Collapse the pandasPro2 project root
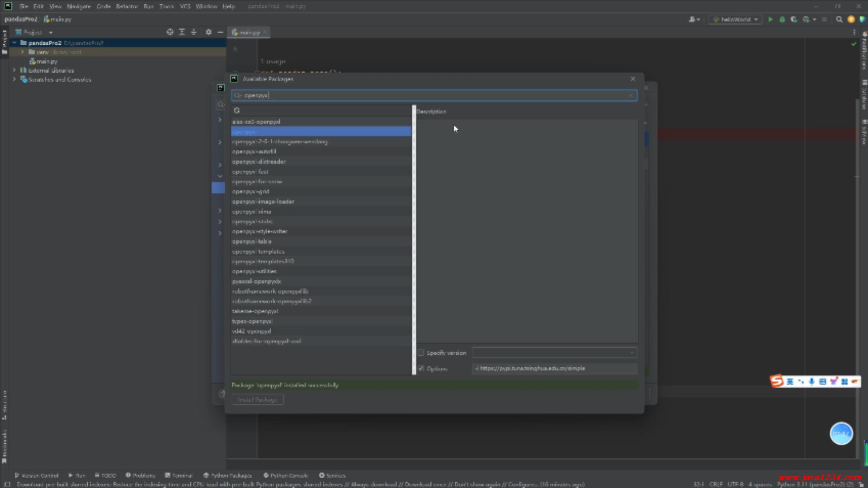The width and height of the screenshot is (868, 488). (14, 43)
